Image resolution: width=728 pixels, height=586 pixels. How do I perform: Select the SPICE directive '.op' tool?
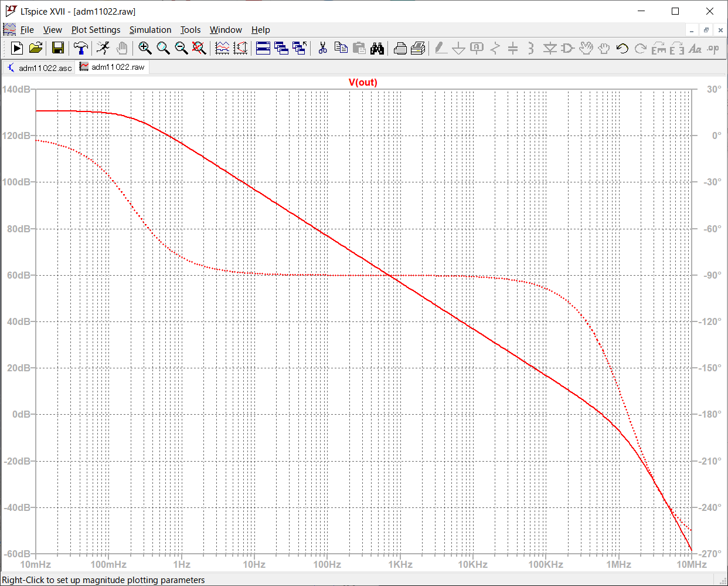pyautogui.click(x=713, y=48)
